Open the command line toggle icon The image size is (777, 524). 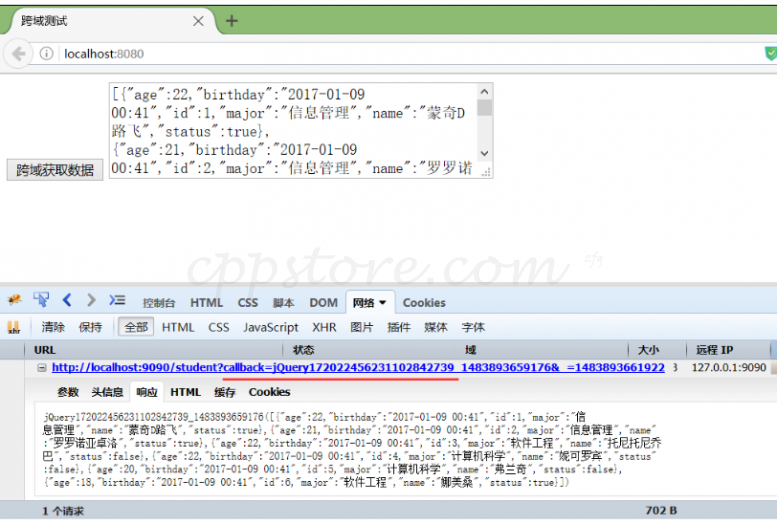pos(117,300)
